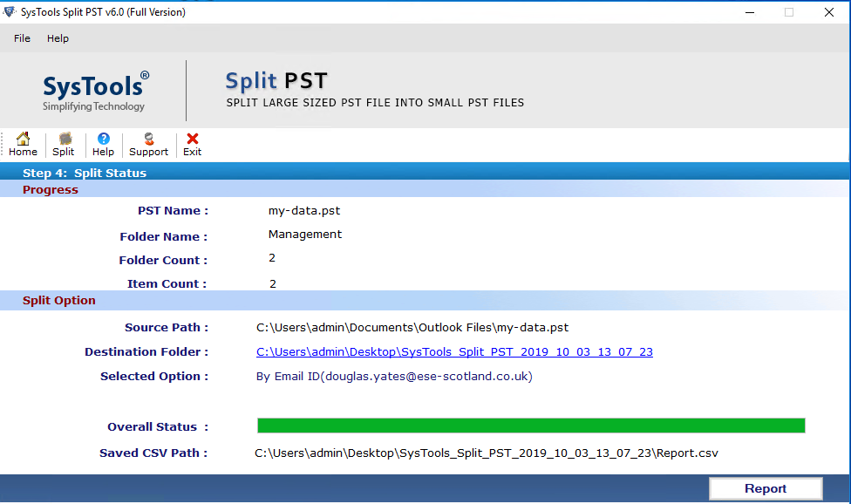Click the 'Selected Option :' label

click(154, 377)
